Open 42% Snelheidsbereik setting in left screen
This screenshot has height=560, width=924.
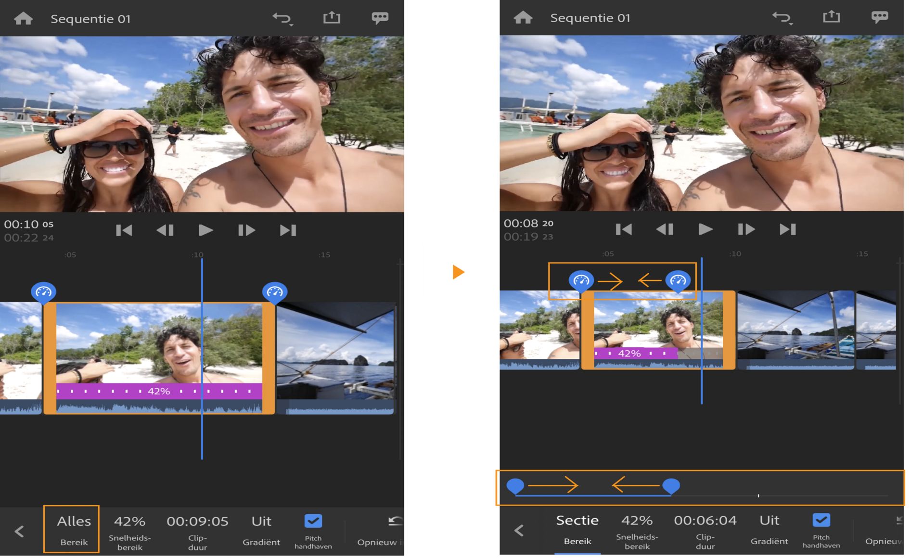129,530
